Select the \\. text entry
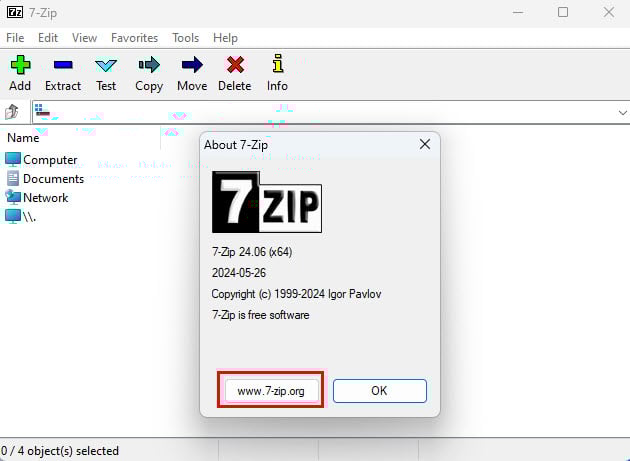Viewport: 630px width, 461px height. (x=29, y=217)
